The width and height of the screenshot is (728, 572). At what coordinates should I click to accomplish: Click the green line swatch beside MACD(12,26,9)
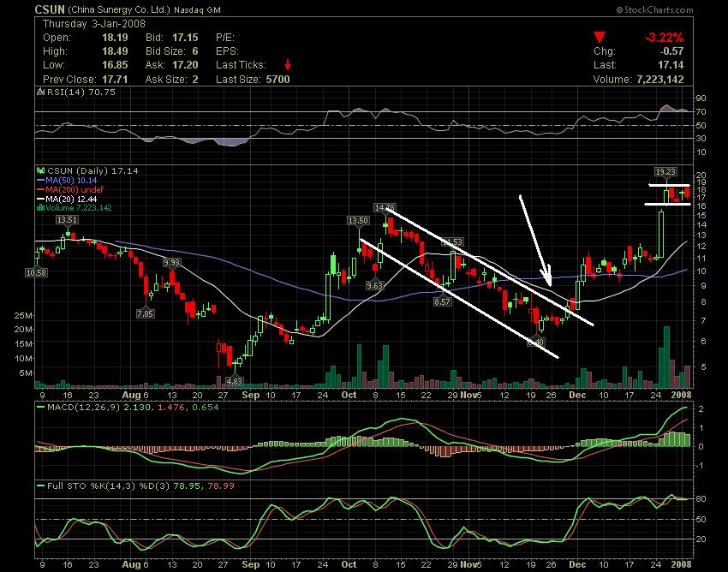point(41,408)
